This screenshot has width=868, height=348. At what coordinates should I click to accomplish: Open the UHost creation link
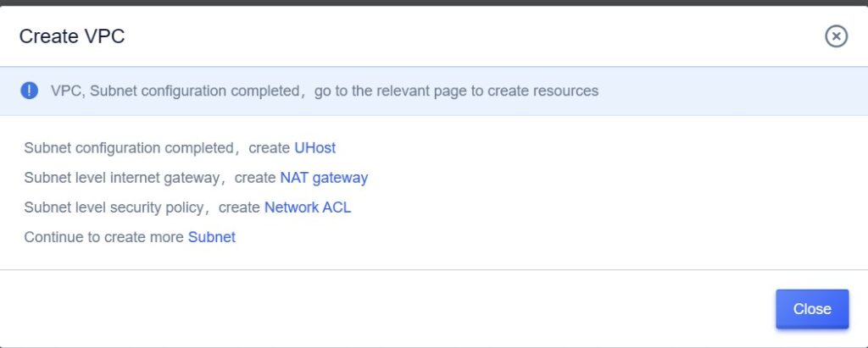tap(314, 148)
